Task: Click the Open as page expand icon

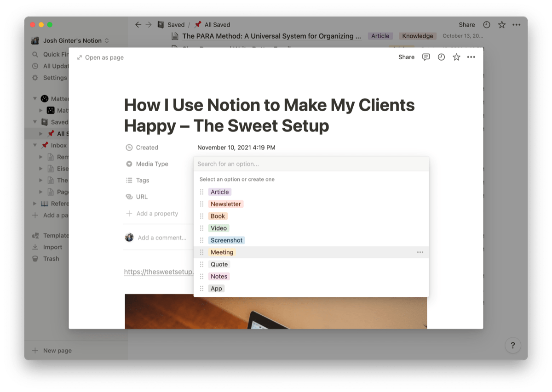Action: tap(80, 57)
